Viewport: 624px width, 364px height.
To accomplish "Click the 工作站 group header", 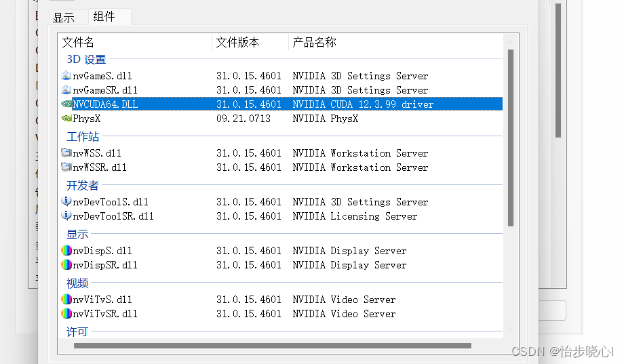I will (83, 136).
